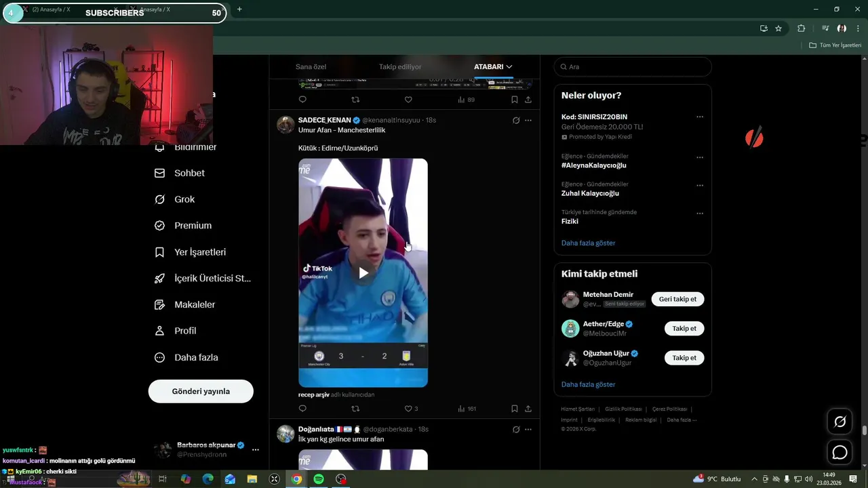The height and width of the screenshot is (488, 868).
Task: Open İçerik Üreticisi St... sidebar item
Action: pos(203,279)
